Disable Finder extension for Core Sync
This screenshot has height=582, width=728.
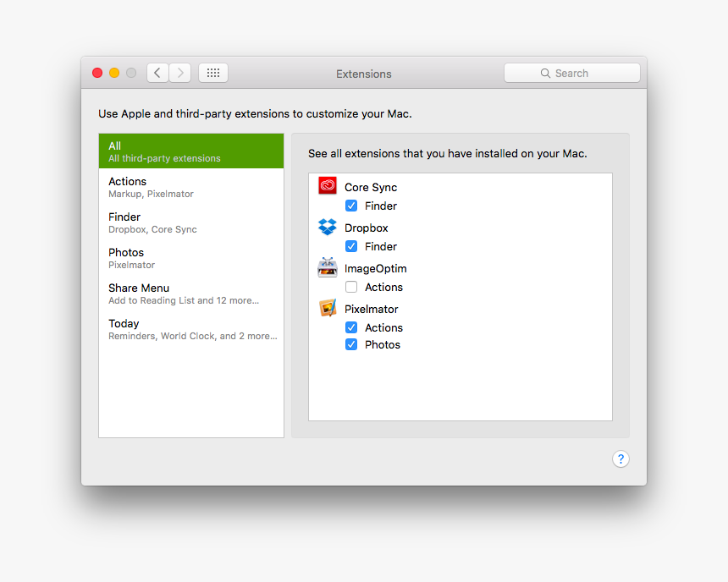(x=351, y=206)
